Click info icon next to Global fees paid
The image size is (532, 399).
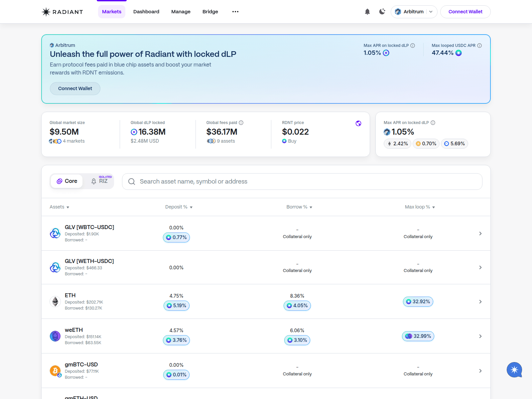click(x=241, y=123)
